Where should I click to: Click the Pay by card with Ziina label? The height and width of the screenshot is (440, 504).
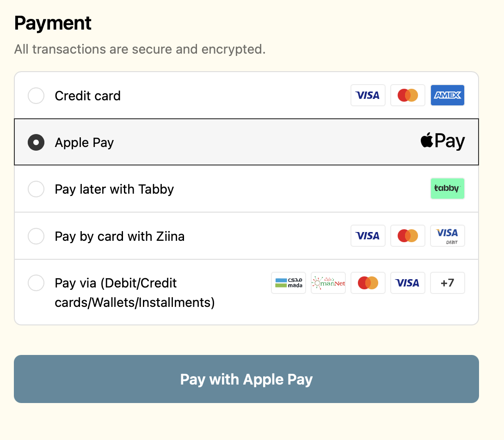[119, 236]
